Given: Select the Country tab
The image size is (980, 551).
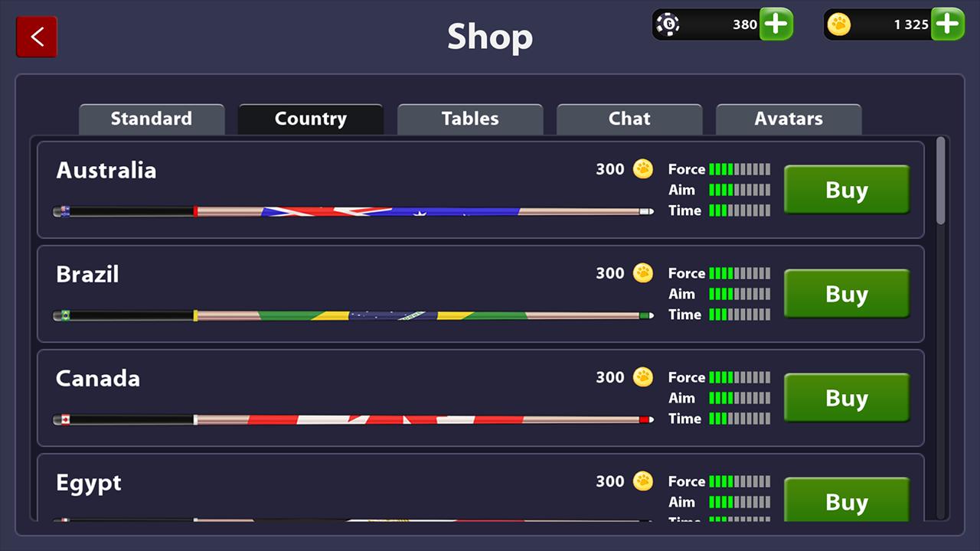Looking at the screenshot, I should [311, 119].
